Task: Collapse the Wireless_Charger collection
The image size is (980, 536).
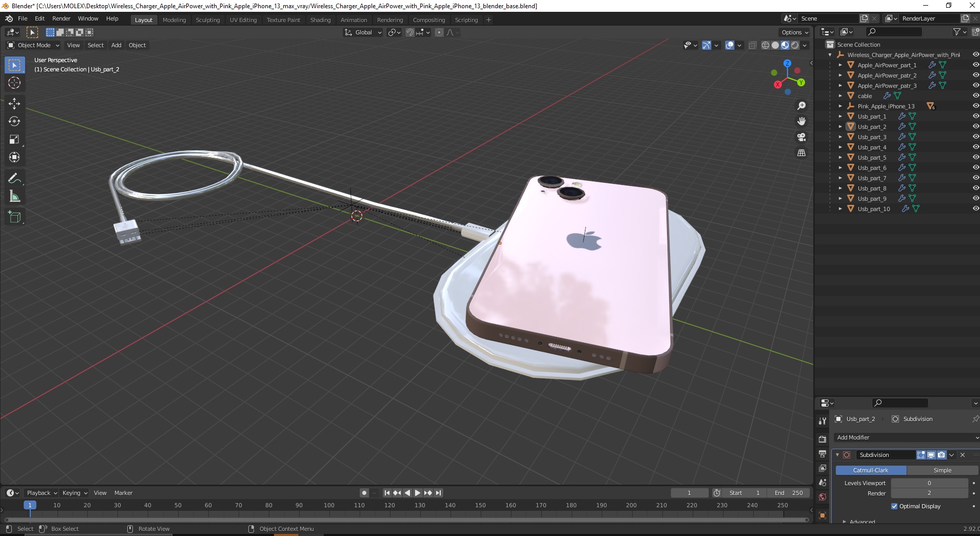Action: (830, 55)
